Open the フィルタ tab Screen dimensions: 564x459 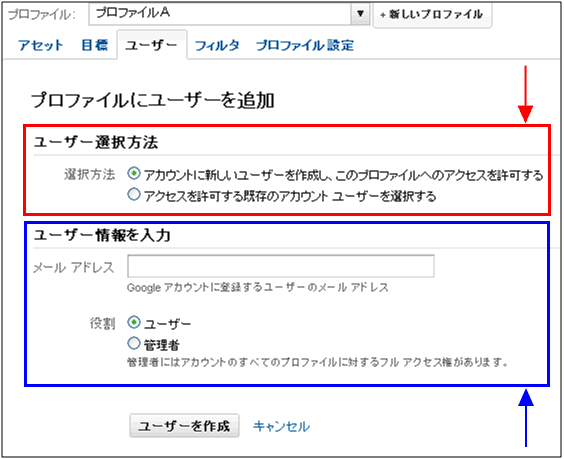[x=217, y=46]
